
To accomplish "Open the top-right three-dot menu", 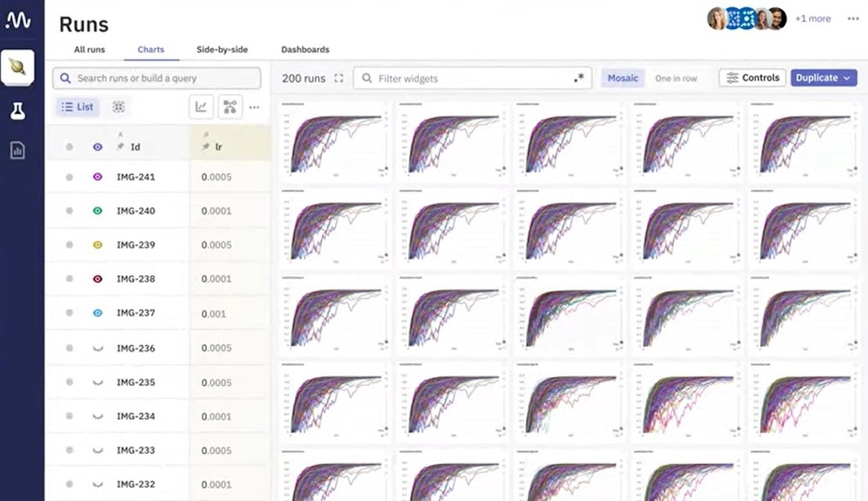I will pyautogui.click(x=853, y=19).
